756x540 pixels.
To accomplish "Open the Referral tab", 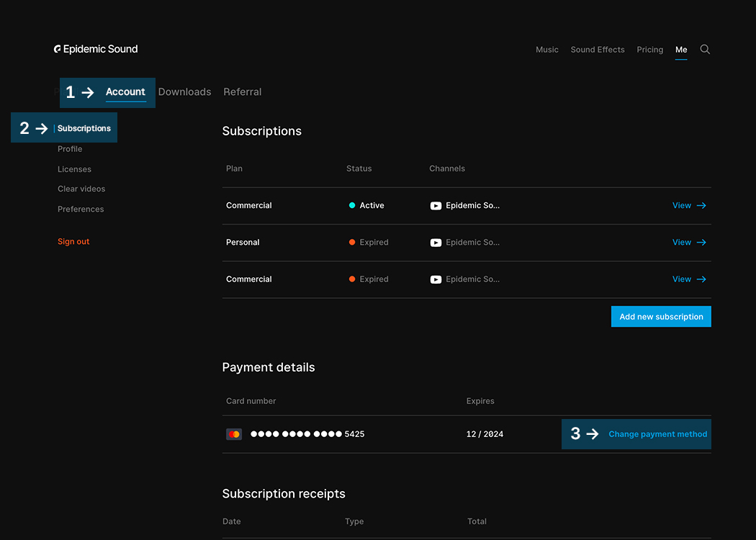I will 242,91.
